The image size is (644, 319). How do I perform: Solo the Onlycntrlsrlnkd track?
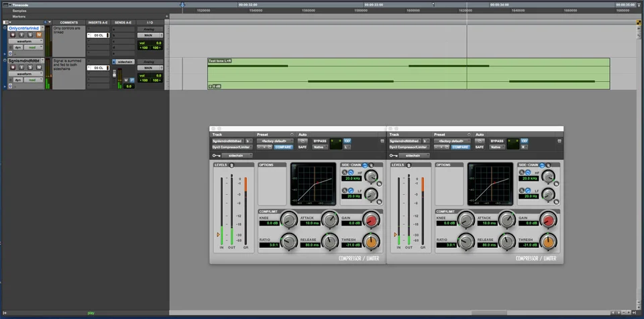click(x=30, y=34)
